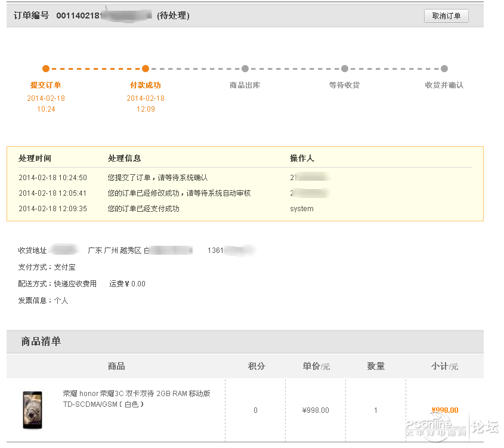Select the 2014-02-18 12:05:41 log timestamp
This screenshot has width=504, height=448.
(x=52, y=193)
